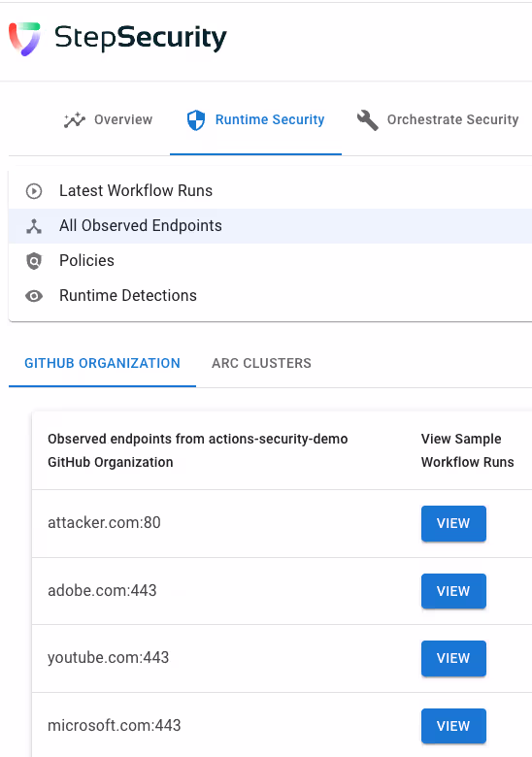The width and height of the screenshot is (532, 757).
Task: Open the Overview tab
Action: point(108,119)
